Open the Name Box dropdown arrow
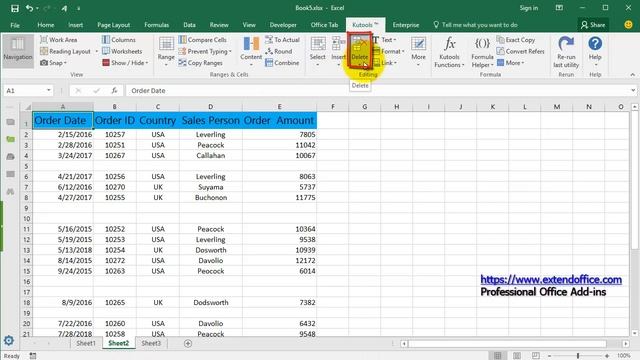 (x=49, y=90)
